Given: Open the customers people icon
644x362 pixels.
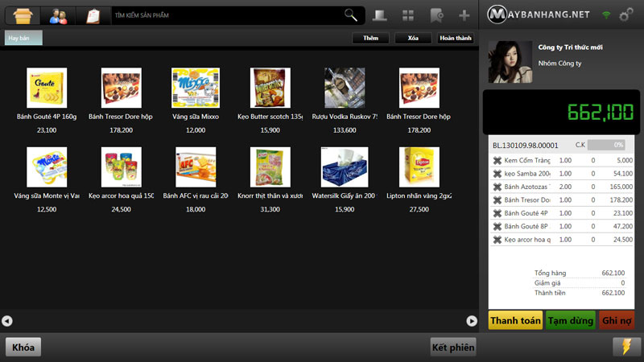Looking at the screenshot, I should tap(58, 15).
